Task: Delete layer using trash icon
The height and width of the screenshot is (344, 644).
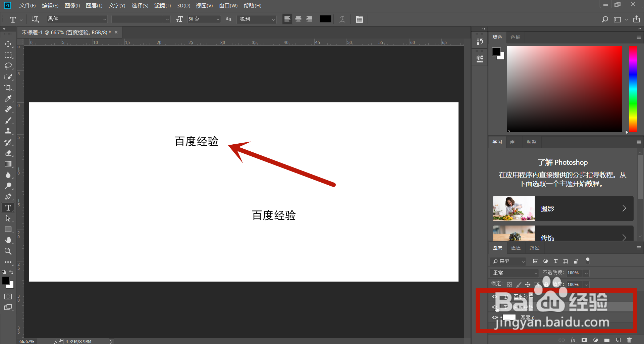Action: click(x=630, y=340)
